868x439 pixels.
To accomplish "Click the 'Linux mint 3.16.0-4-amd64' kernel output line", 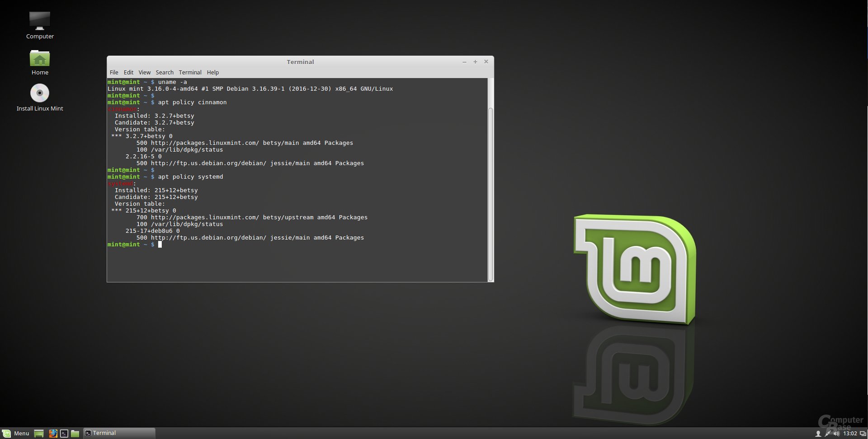I will (x=250, y=89).
